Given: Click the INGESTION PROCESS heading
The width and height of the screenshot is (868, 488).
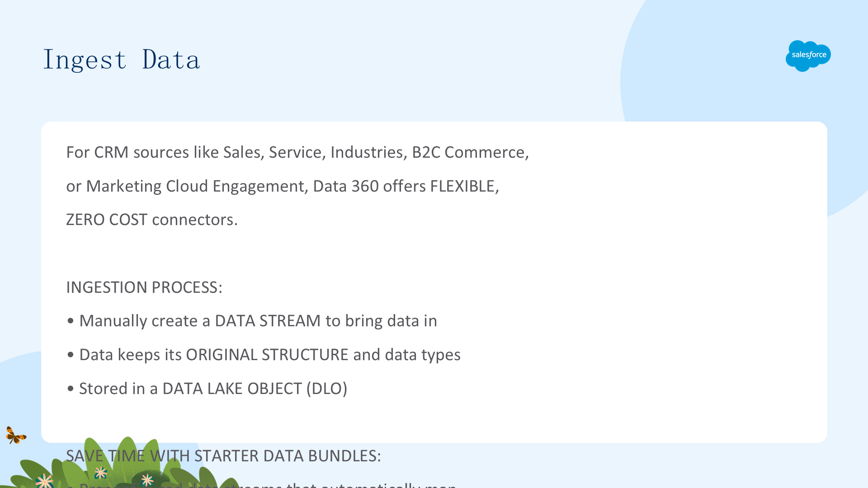Looking at the screenshot, I should (x=144, y=287).
